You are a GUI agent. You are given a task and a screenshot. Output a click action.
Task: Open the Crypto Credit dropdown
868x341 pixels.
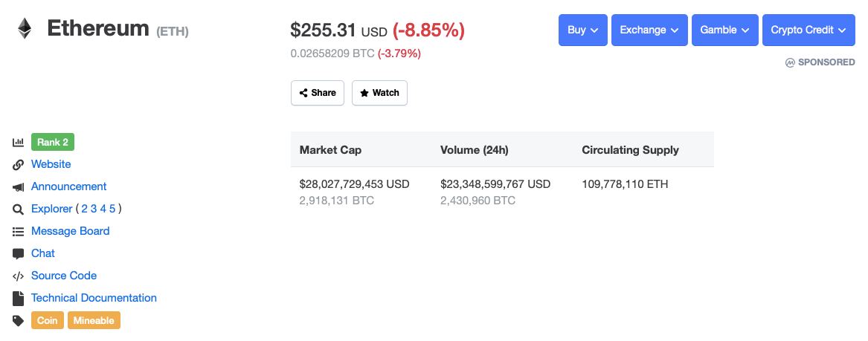click(x=808, y=30)
